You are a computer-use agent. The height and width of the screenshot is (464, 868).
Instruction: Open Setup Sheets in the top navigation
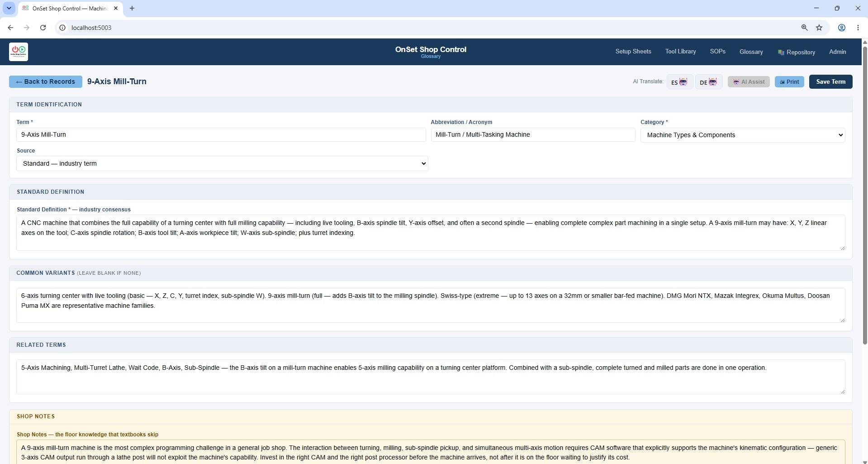[x=633, y=52]
